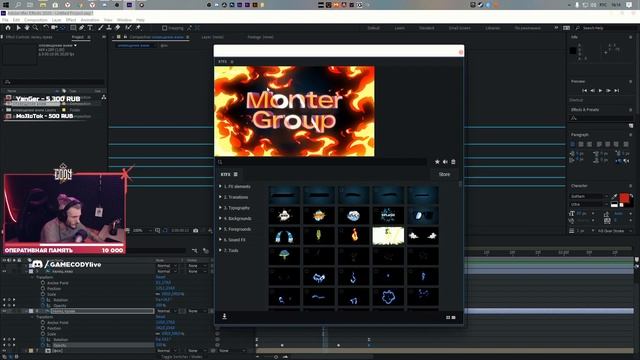
Task: Open the Windows Start menu
Action: point(6,5)
